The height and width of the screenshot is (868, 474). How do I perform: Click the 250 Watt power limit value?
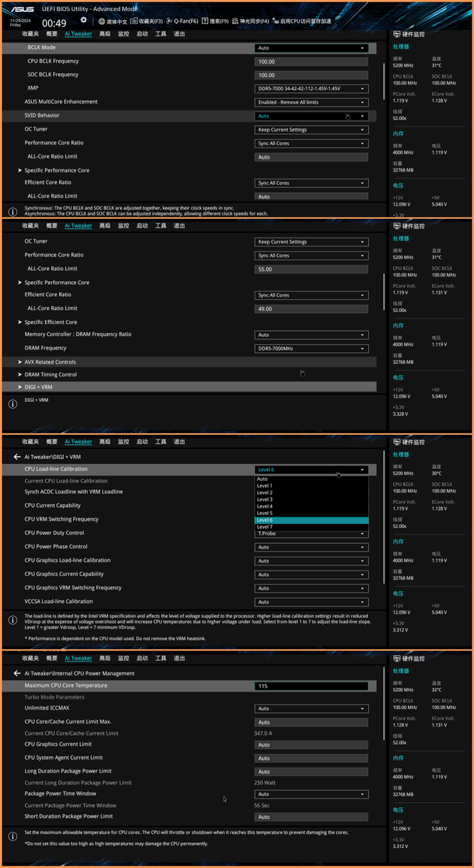point(264,784)
